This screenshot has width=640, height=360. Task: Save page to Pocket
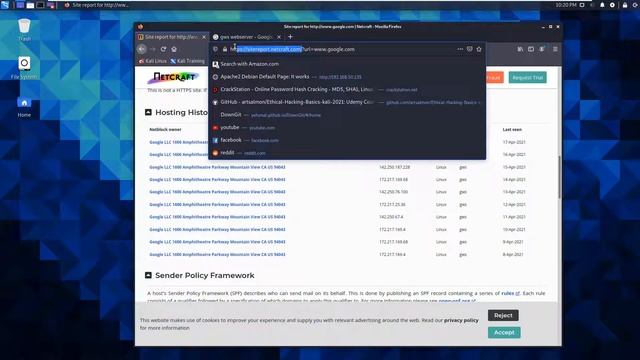click(x=470, y=49)
